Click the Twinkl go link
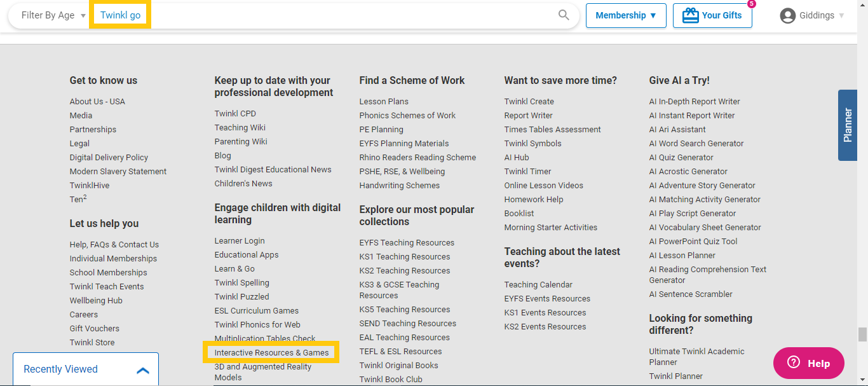This screenshot has width=868, height=386. [119, 15]
